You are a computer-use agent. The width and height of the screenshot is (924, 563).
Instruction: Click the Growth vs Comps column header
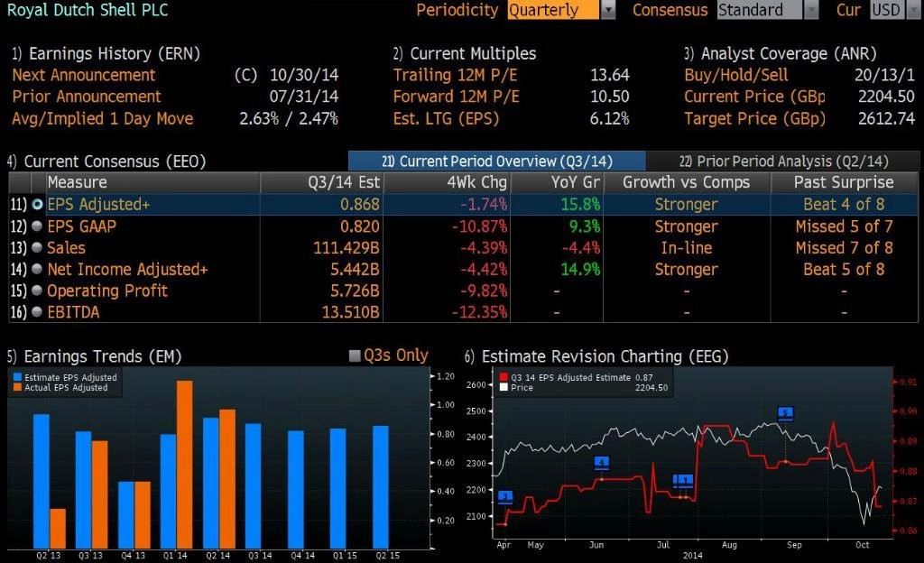coord(687,182)
